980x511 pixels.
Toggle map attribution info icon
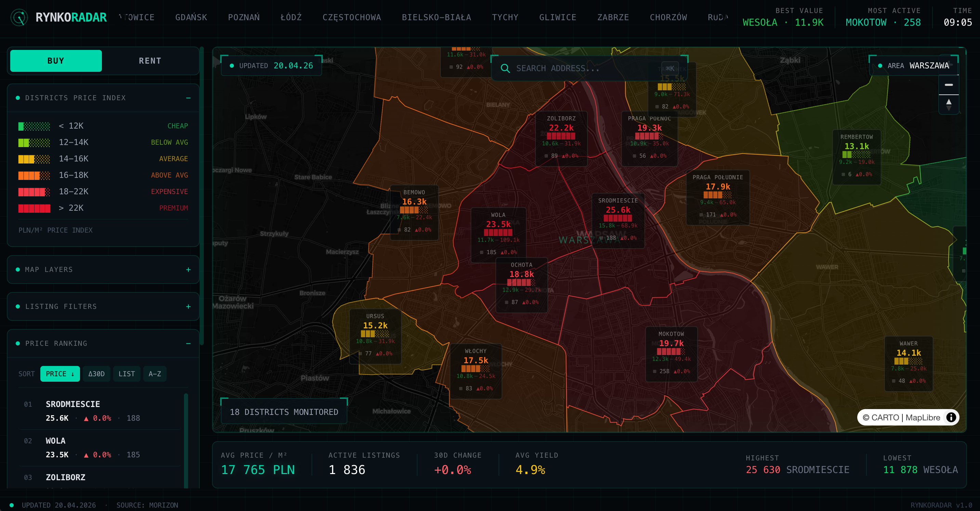coord(951,417)
